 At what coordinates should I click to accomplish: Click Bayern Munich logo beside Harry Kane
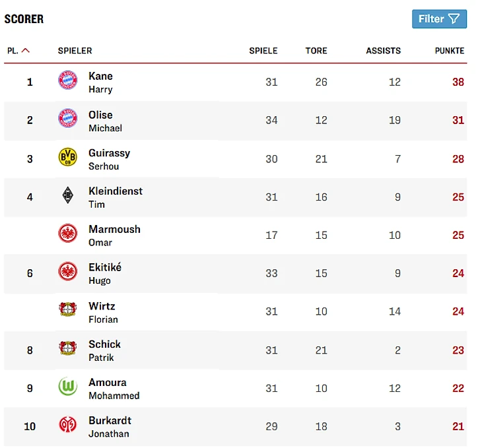point(67,80)
